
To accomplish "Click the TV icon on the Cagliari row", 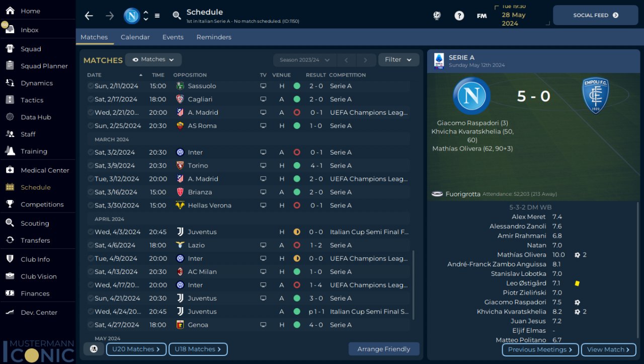I will click(x=263, y=99).
